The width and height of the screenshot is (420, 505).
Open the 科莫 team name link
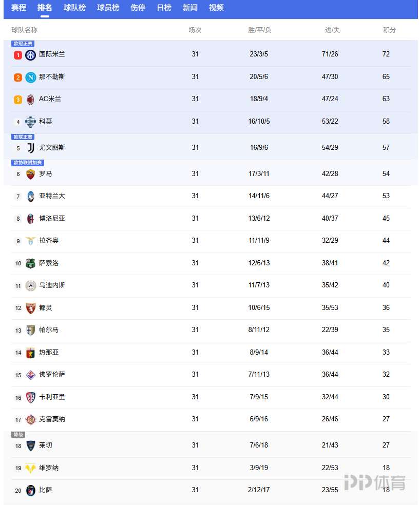46,122
